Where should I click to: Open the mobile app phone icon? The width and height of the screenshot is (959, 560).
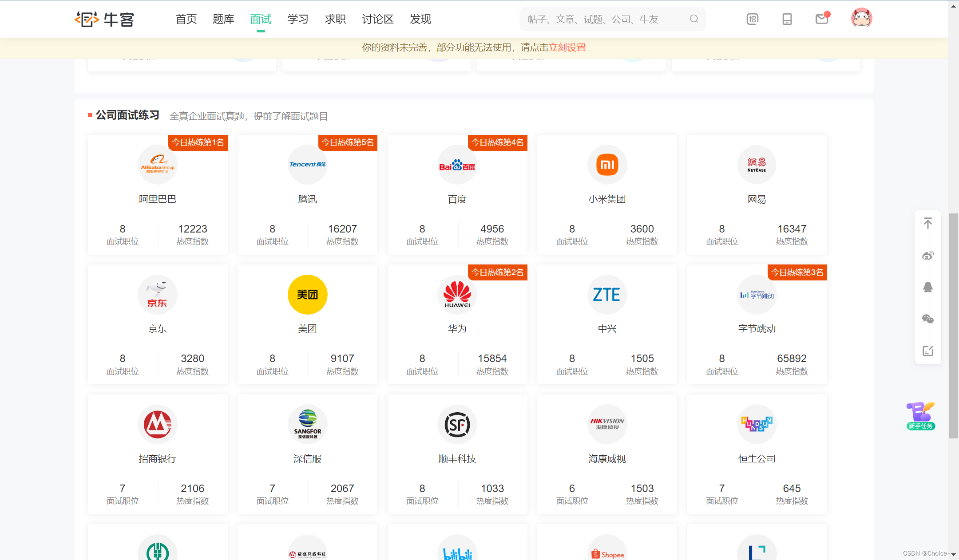pos(787,19)
